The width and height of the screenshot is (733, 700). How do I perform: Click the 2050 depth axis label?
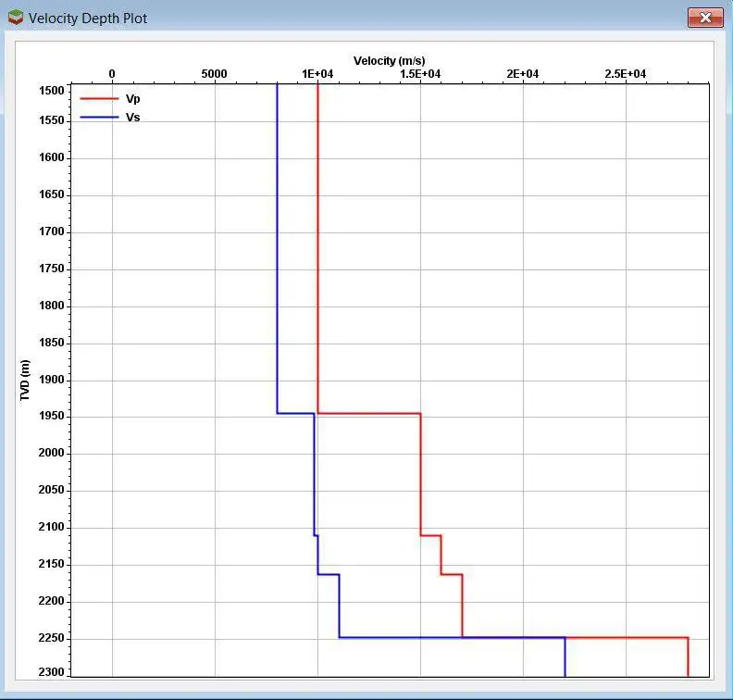click(x=52, y=490)
